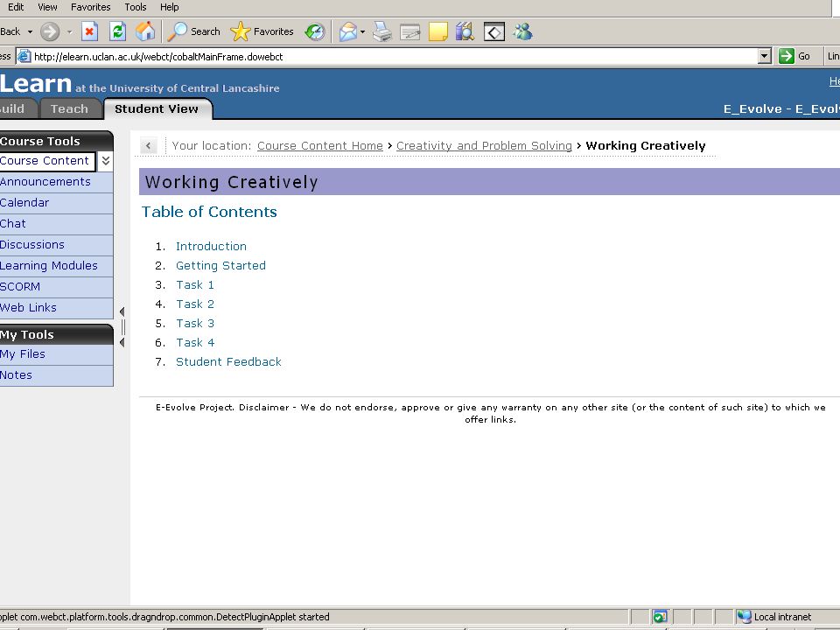Open Favorites star in toolbar
Viewport: 840px width, 630px height.
click(x=262, y=31)
